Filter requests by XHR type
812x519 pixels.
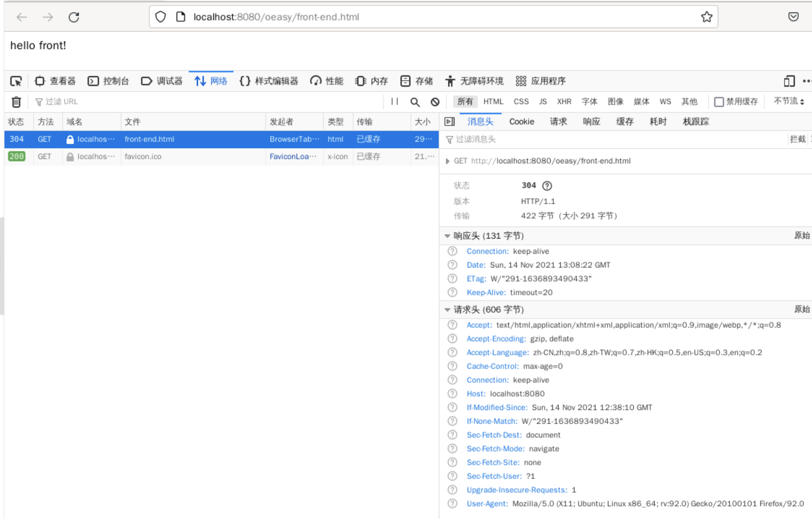[x=564, y=101]
